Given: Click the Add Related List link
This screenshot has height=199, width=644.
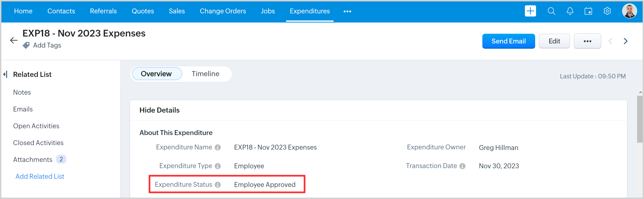Looking at the screenshot, I should tap(40, 176).
